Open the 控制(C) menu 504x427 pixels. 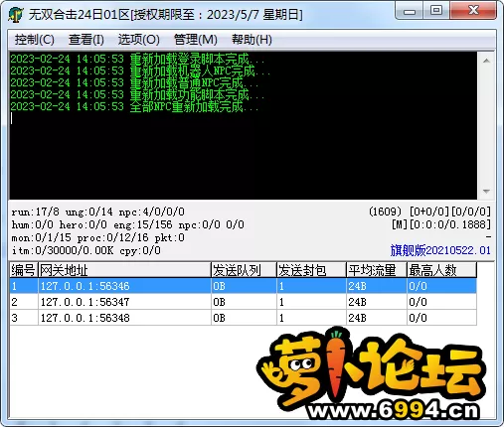click(34, 40)
